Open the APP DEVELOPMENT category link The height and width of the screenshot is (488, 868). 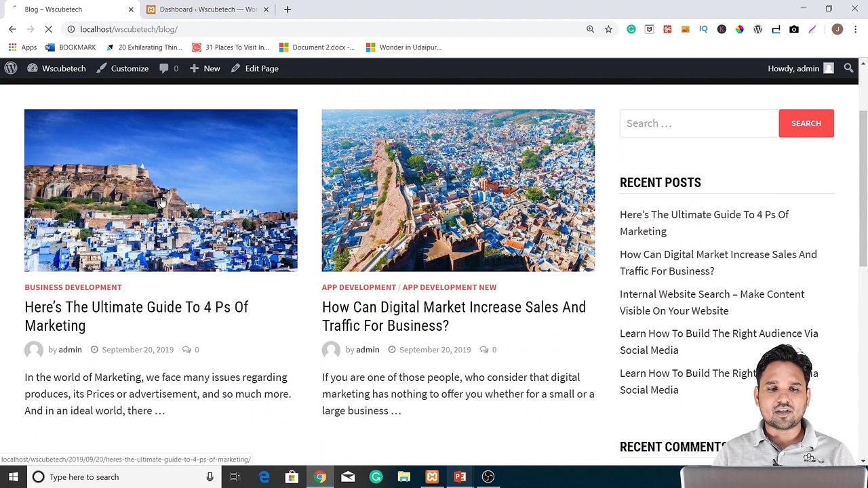click(359, 287)
